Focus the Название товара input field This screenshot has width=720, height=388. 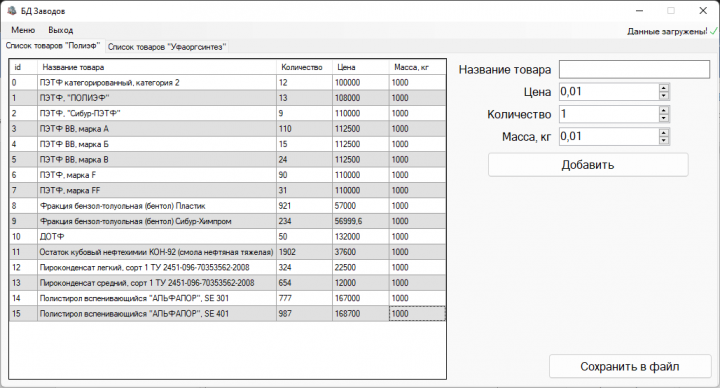(x=634, y=69)
